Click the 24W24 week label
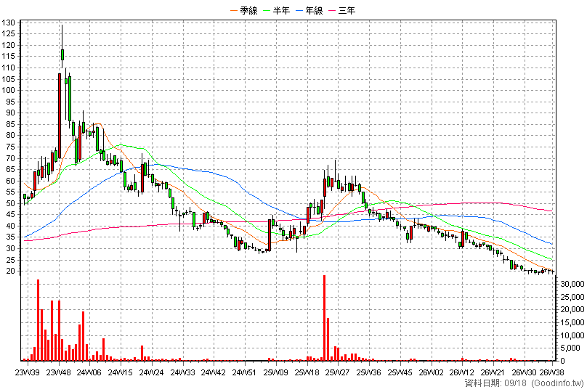 [x=152, y=372]
